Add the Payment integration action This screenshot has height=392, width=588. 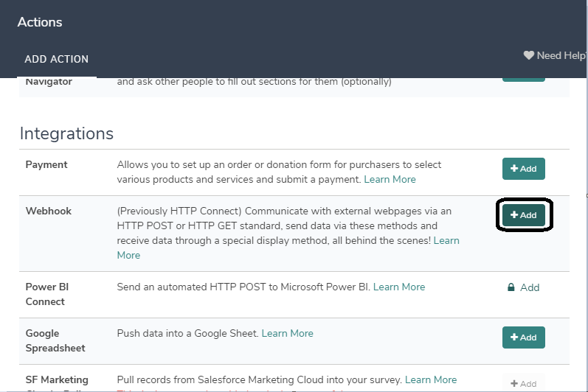click(x=523, y=169)
